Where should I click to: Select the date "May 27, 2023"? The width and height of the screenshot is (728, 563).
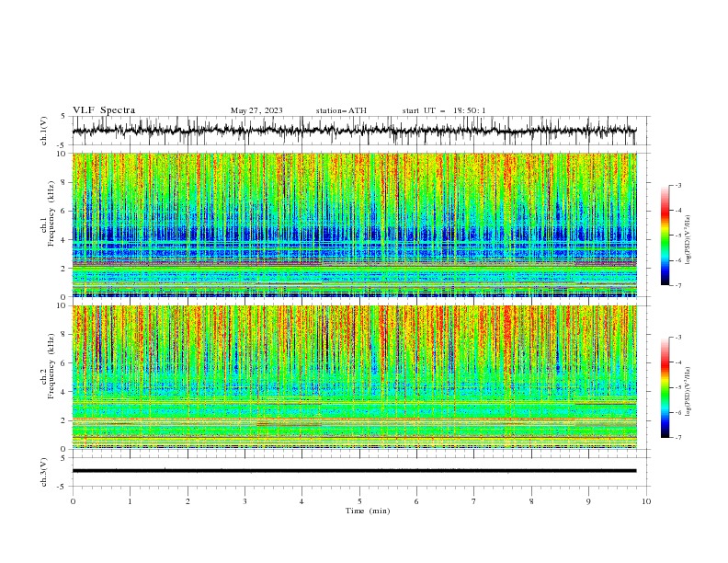[x=256, y=110]
